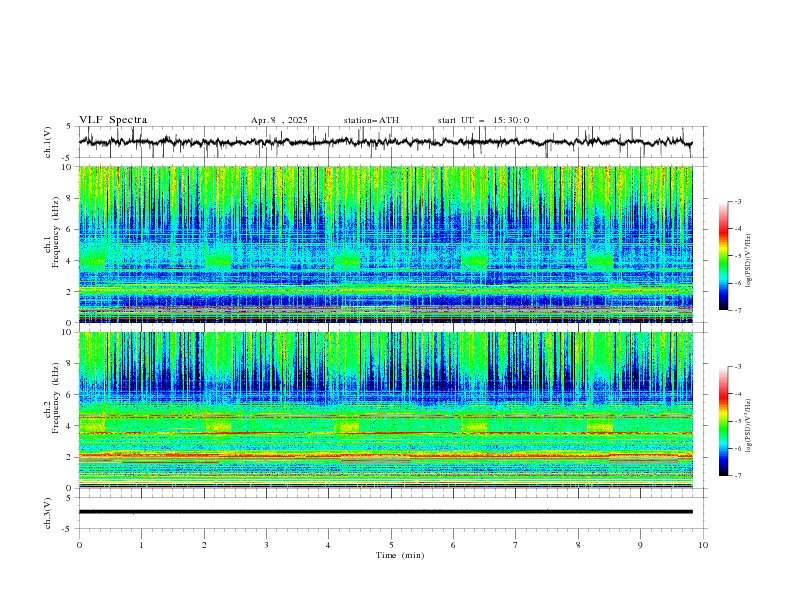This screenshot has height=612, width=792.
Task: Select the ch.2 "Frequency (kHz)" axis label
Action: (56, 397)
